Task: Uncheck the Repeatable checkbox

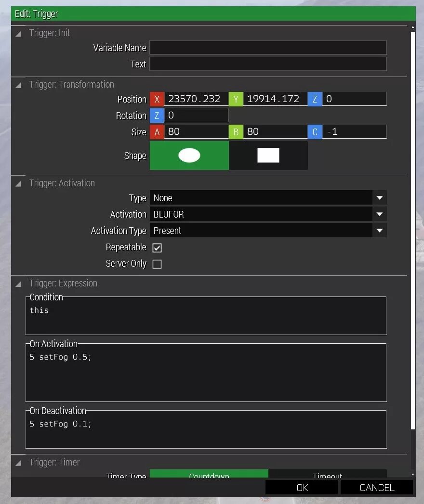Action: click(157, 248)
